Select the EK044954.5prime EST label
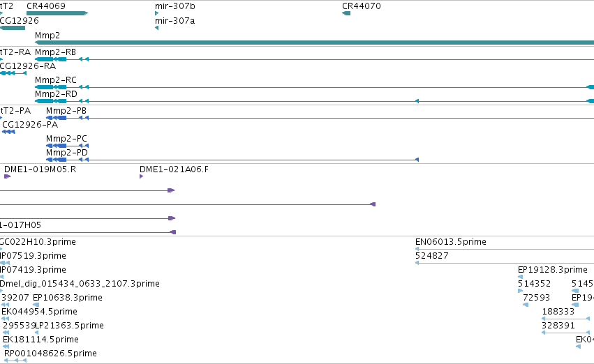Viewport: 594px width, 364px height. (39, 312)
